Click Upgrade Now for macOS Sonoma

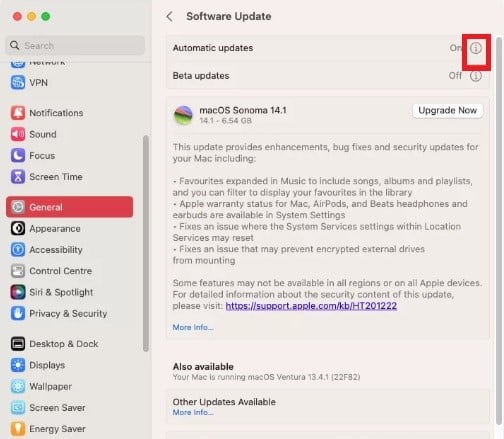pos(447,110)
